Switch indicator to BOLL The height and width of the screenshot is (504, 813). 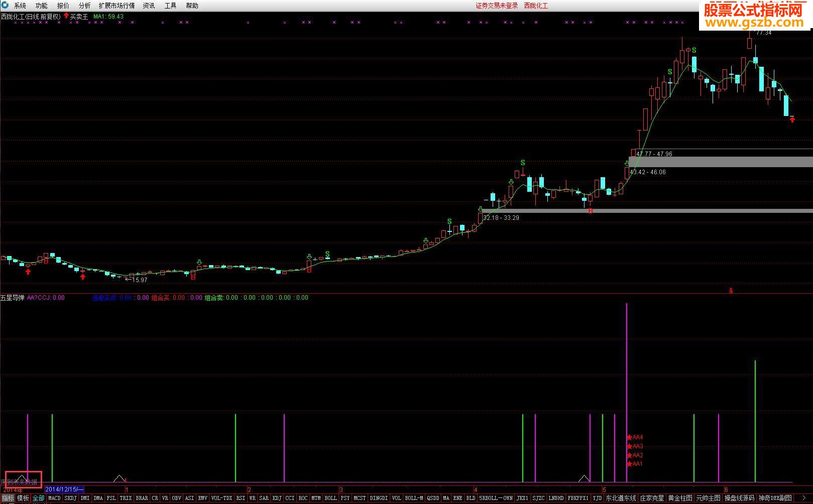pos(330,498)
